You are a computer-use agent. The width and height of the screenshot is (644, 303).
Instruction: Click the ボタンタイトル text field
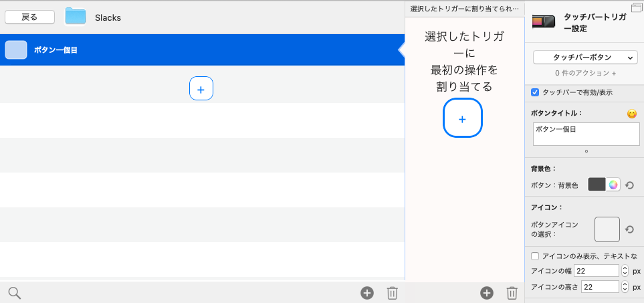(586, 134)
